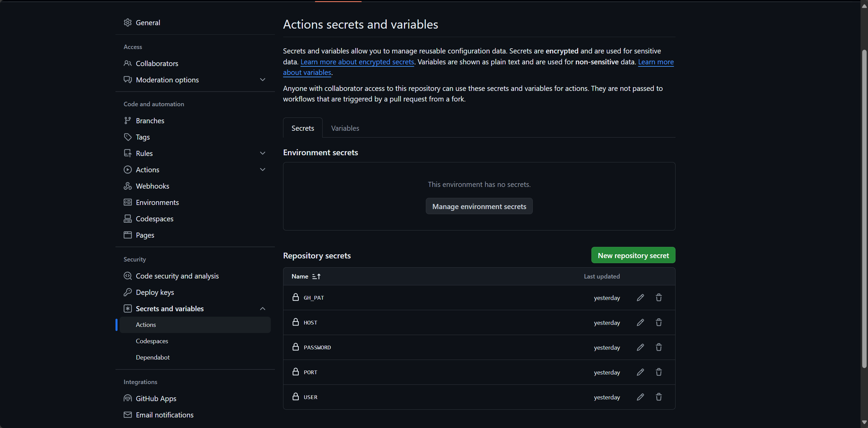Expand the Rules sidebar section
Screen dimensions: 868x428
coord(263,153)
